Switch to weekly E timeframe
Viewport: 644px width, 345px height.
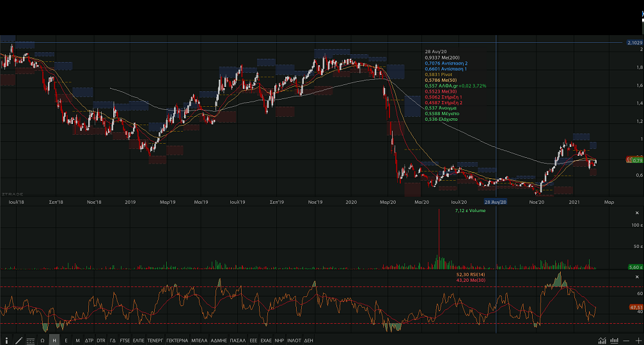(66, 341)
